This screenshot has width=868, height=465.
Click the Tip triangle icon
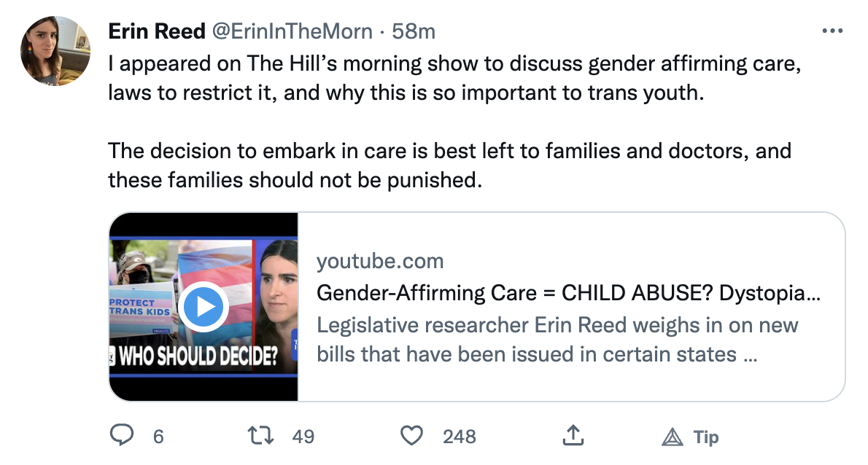tap(671, 437)
